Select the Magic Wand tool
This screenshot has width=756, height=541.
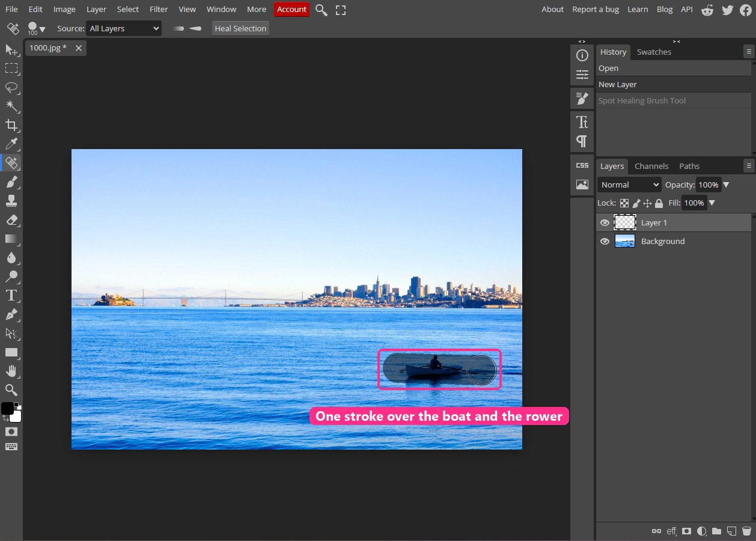11,106
